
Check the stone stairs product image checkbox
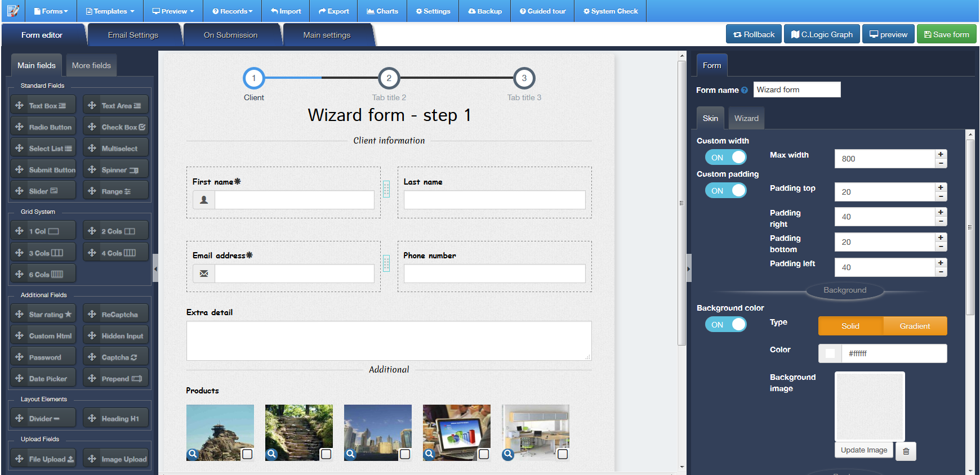326,454
